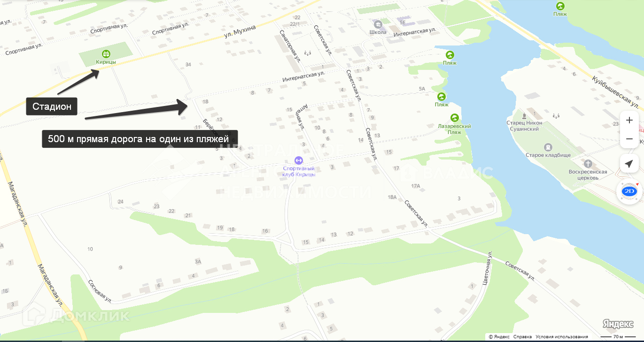Select house number 34 on the map

point(188,64)
